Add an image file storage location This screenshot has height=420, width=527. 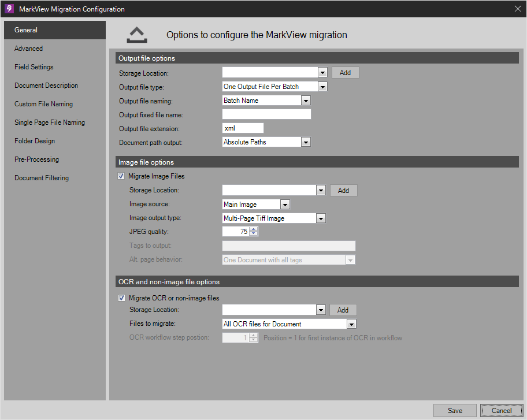343,191
